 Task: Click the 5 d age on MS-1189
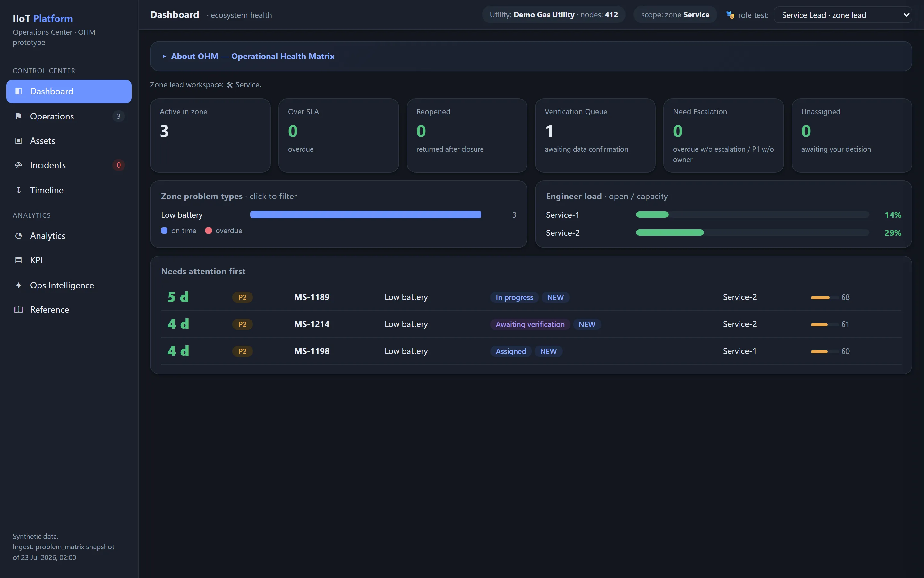pyautogui.click(x=178, y=297)
